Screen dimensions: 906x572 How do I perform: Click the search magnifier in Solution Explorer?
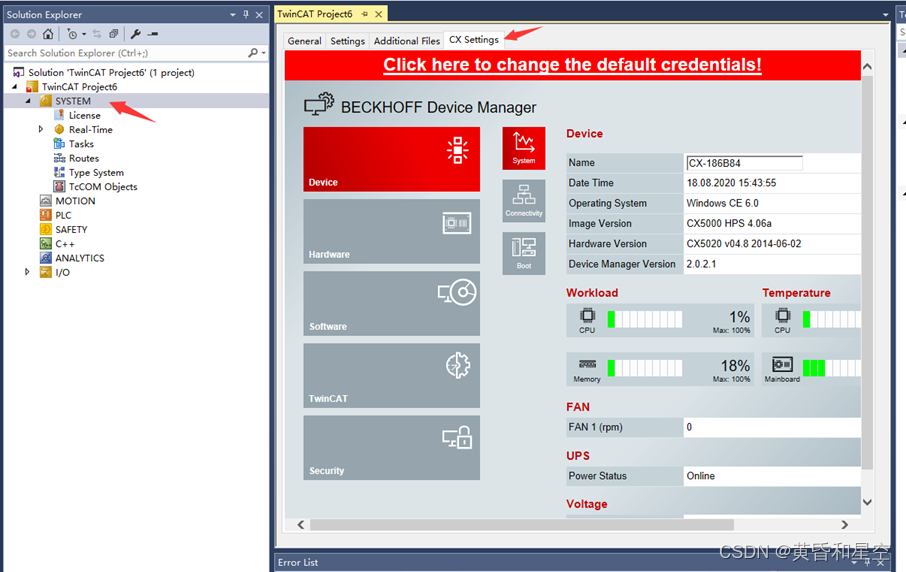tap(253, 53)
